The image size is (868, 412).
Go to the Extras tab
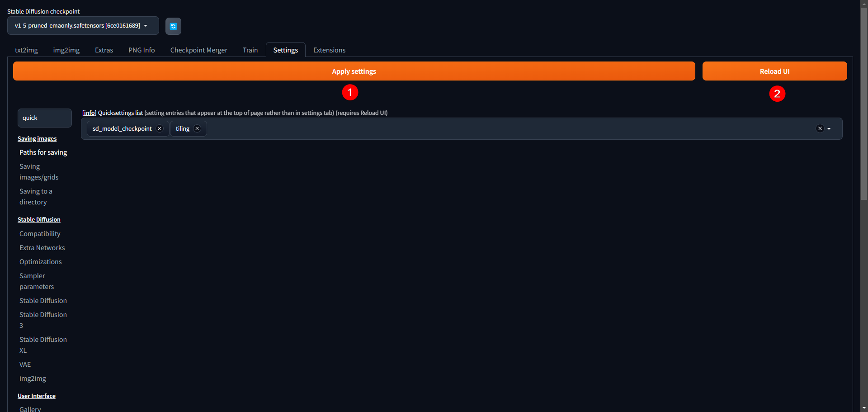[x=104, y=50]
